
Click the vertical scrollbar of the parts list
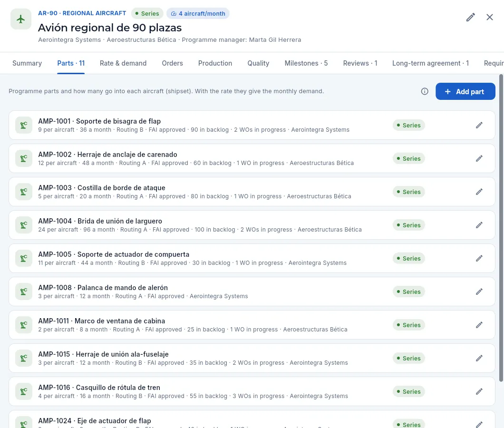[x=501, y=228]
